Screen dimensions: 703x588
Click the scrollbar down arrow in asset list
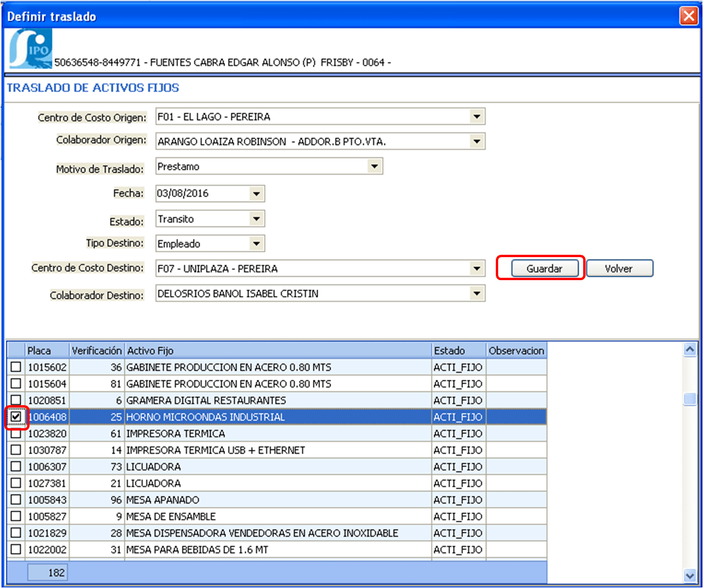click(x=689, y=576)
